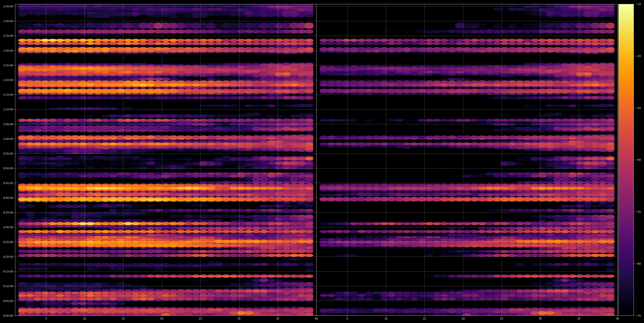This screenshot has width=644, height=323.
Task: Click x-axis label 10 under the left heatmap
Action: click(x=84, y=319)
